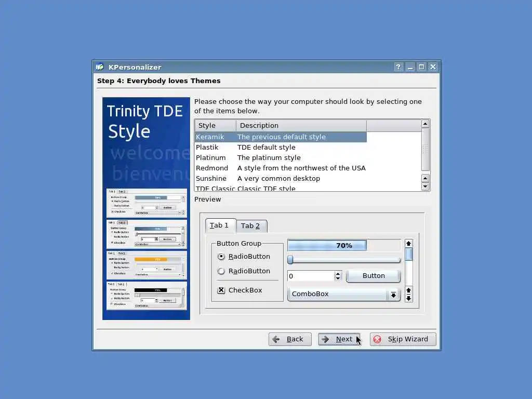Viewport: 532px width, 399px height.
Task: Click the style list scrollbar handle
Action: pos(425,149)
